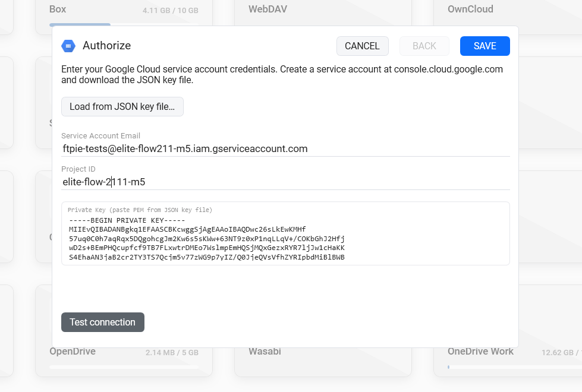Click Box usage text 4.11 GB / 10 GB
The image size is (582, 392).
click(x=171, y=10)
